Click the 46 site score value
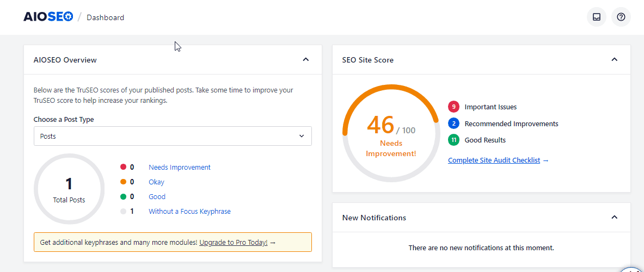644x272 pixels. pyautogui.click(x=381, y=125)
